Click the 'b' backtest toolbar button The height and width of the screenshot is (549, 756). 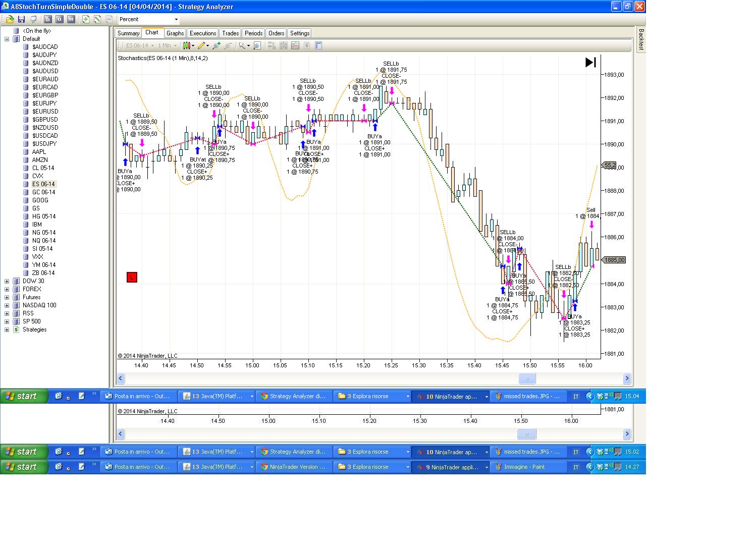pyautogui.click(x=48, y=19)
